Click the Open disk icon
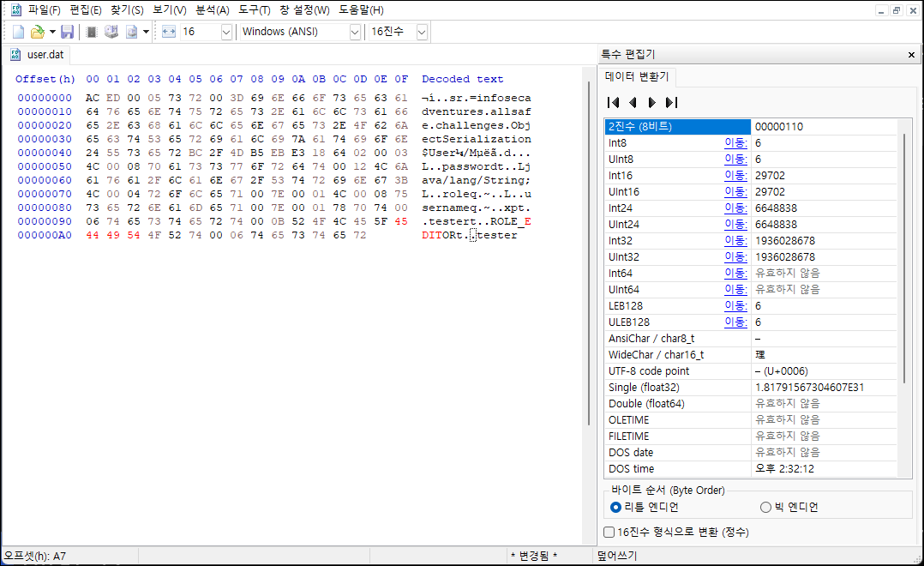Image resolution: width=924 pixels, height=566 pixels. pyautogui.click(x=111, y=32)
